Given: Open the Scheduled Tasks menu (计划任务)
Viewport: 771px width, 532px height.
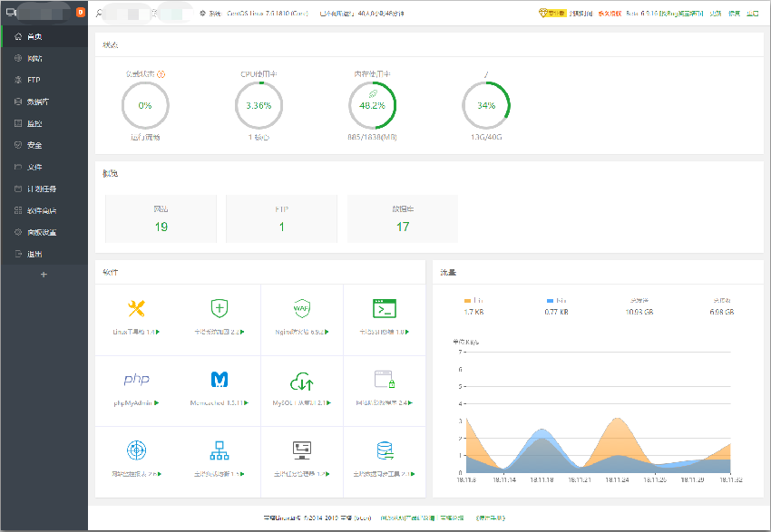Looking at the screenshot, I should pyautogui.click(x=44, y=189).
